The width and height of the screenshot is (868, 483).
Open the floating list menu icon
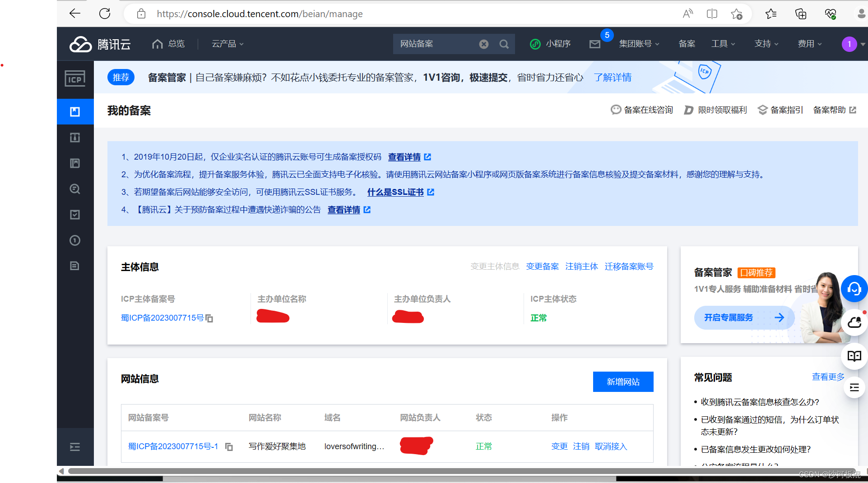[854, 387]
